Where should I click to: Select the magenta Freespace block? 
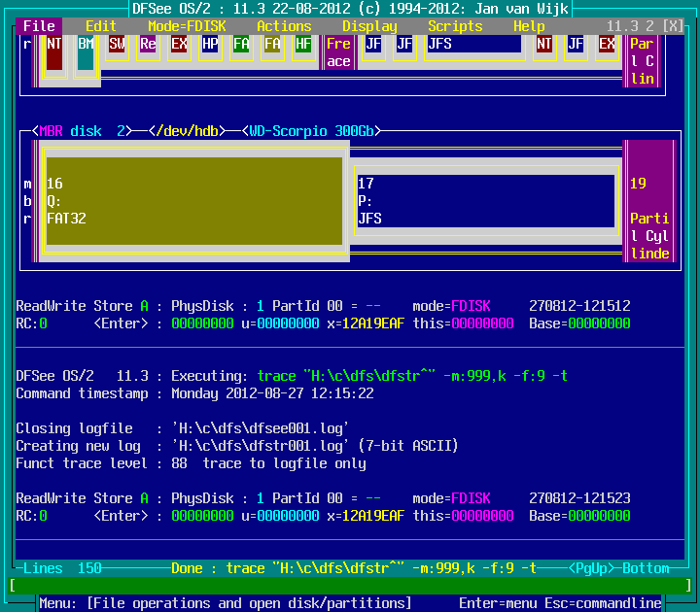click(338, 52)
